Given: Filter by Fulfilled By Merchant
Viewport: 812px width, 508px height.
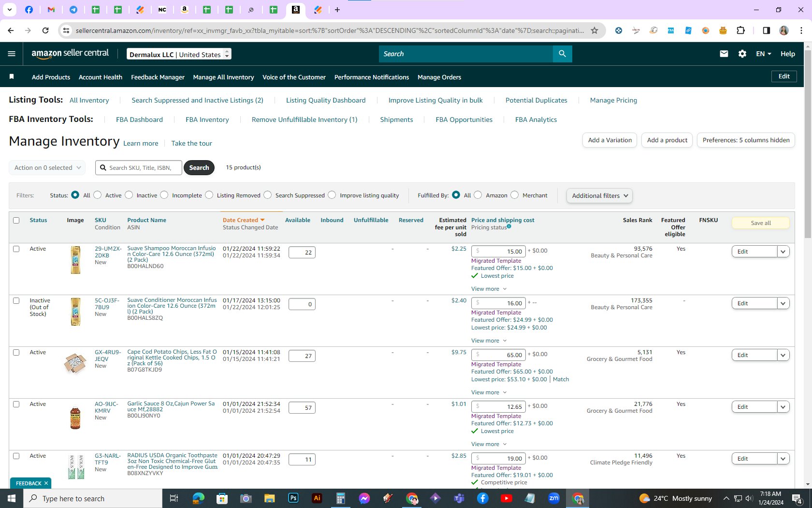Looking at the screenshot, I should [x=515, y=195].
